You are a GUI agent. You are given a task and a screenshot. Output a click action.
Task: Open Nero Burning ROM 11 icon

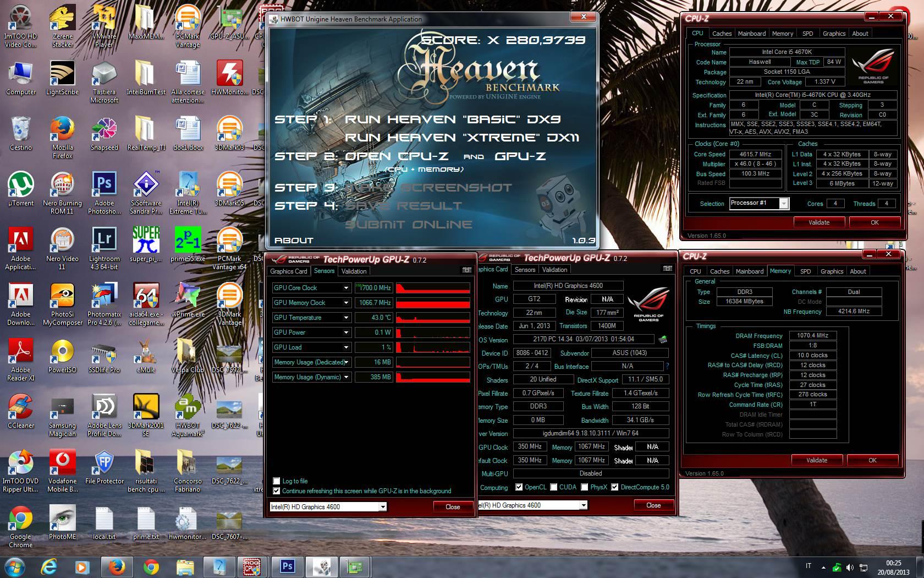62,193
